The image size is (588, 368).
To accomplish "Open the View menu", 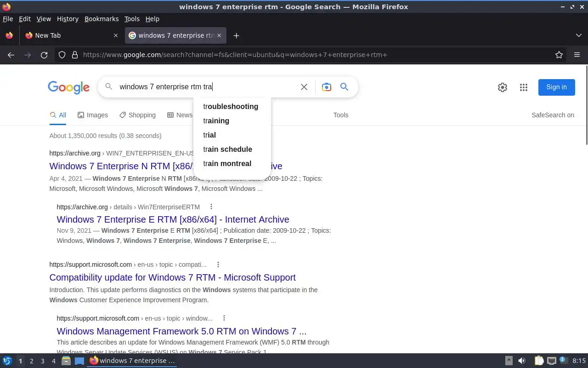I will (44, 19).
